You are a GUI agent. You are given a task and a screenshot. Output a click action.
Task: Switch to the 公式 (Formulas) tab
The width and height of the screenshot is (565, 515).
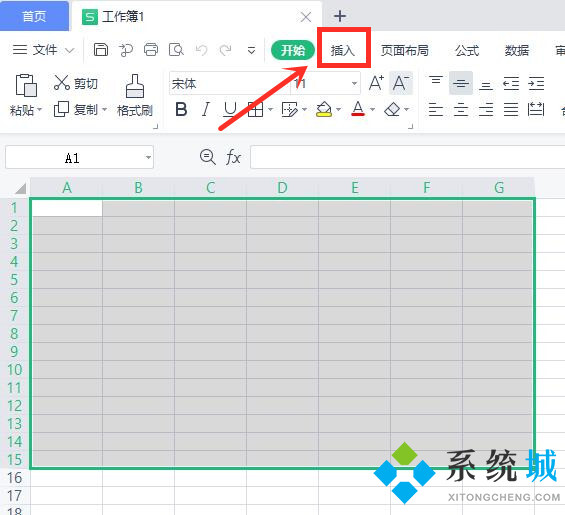click(x=467, y=50)
